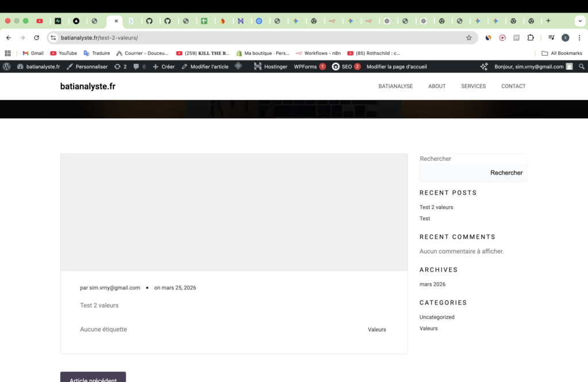588x382 pixels.
Task: Open a new browser tab
Action: point(548,21)
